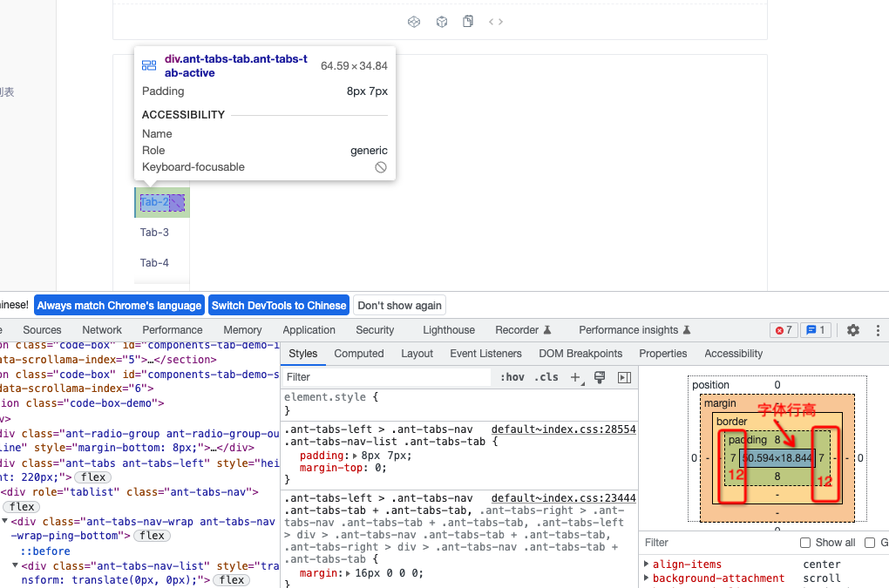Click box model padding top value 8
The image size is (889, 588).
[777, 440]
